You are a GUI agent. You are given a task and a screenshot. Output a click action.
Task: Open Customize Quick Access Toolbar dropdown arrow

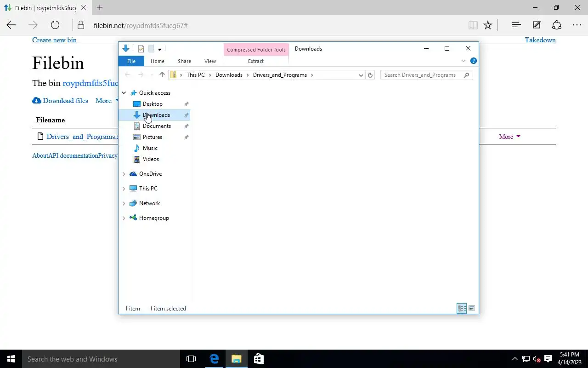(x=159, y=49)
